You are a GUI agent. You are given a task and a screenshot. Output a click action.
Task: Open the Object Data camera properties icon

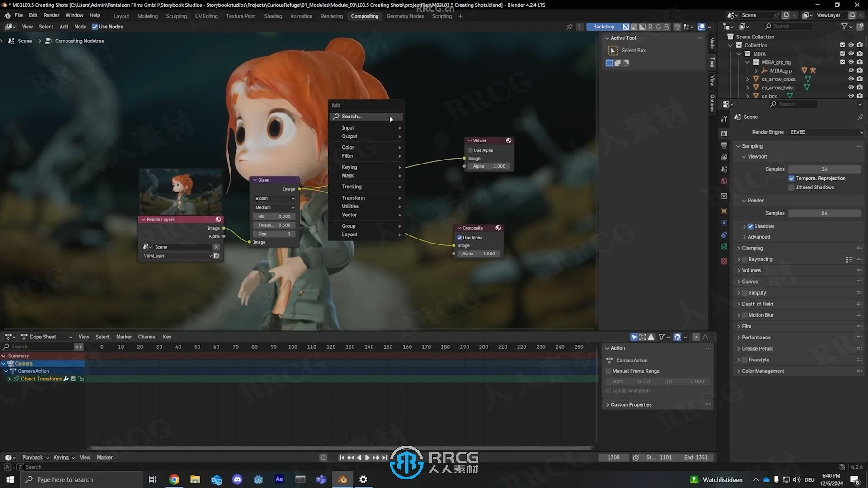[x=724, y=247]
